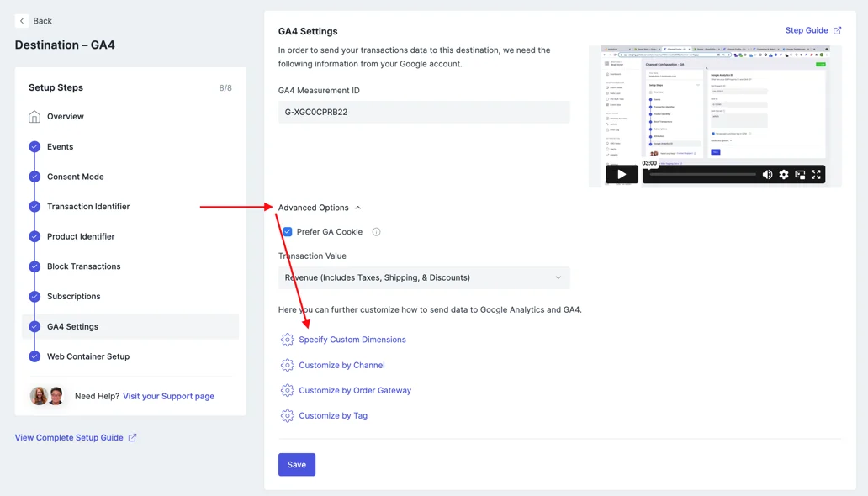Click the Prefer GA Cookie info icon

click(x=377, y=232)
